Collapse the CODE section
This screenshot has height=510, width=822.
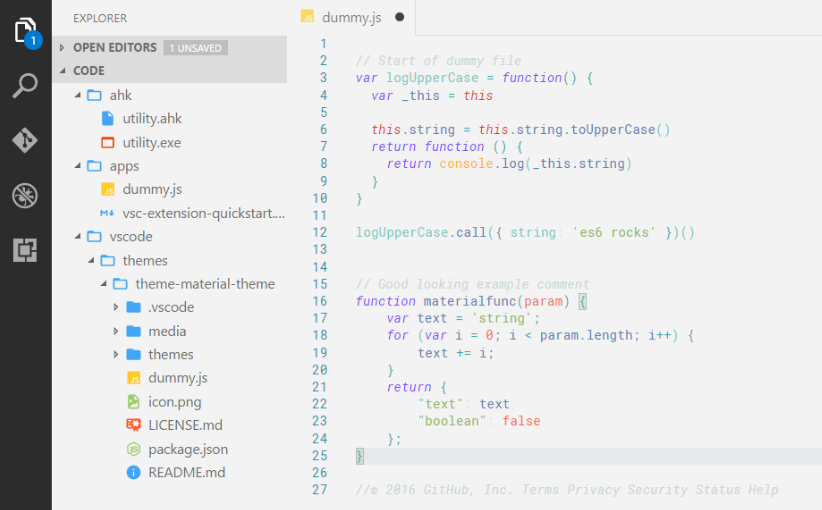point(62,70)
